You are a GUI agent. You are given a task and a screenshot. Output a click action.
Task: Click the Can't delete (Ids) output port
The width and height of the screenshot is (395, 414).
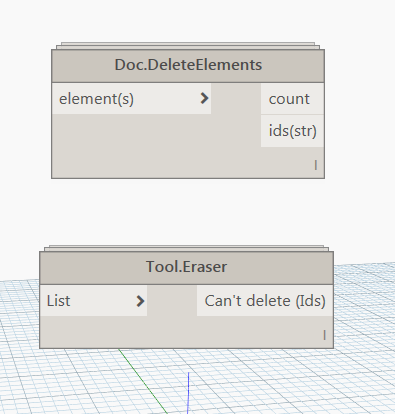click(x=265, y=301)
